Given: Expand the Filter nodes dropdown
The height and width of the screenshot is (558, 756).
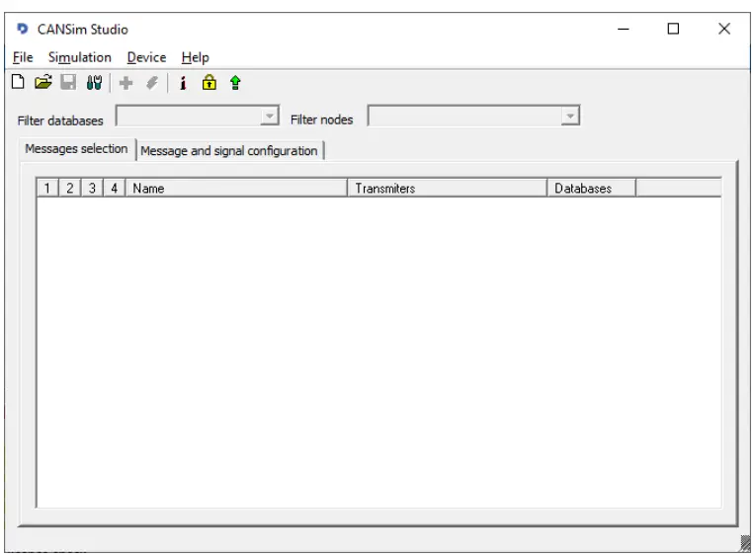Looking at the screenshot, I should pos(570,116).
